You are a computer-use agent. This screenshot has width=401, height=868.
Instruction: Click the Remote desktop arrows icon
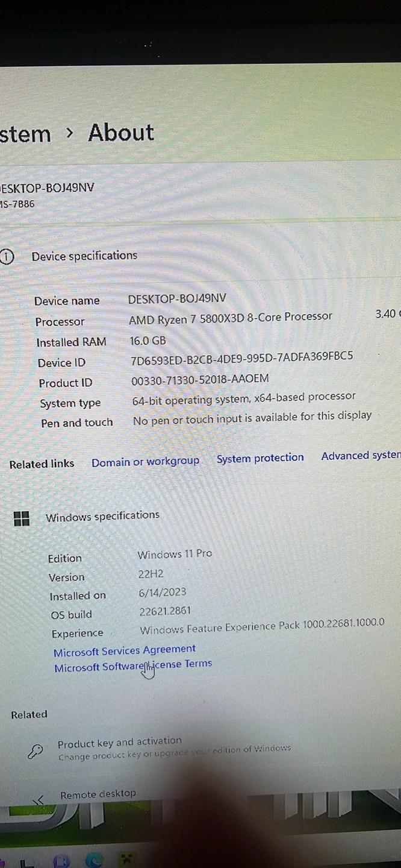click(x=39, y=800)
